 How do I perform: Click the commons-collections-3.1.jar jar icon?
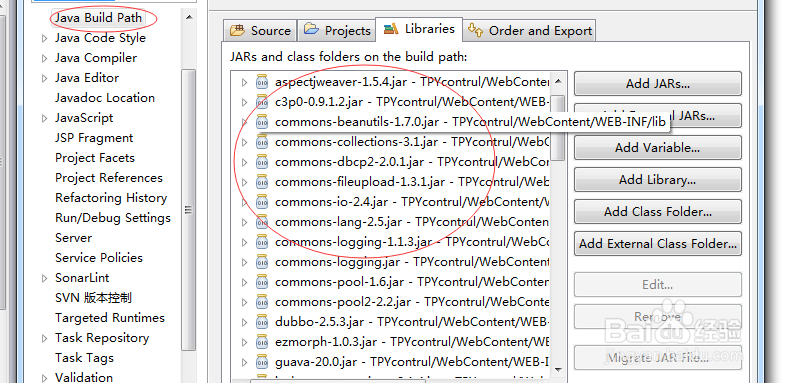tap(262, 142)
